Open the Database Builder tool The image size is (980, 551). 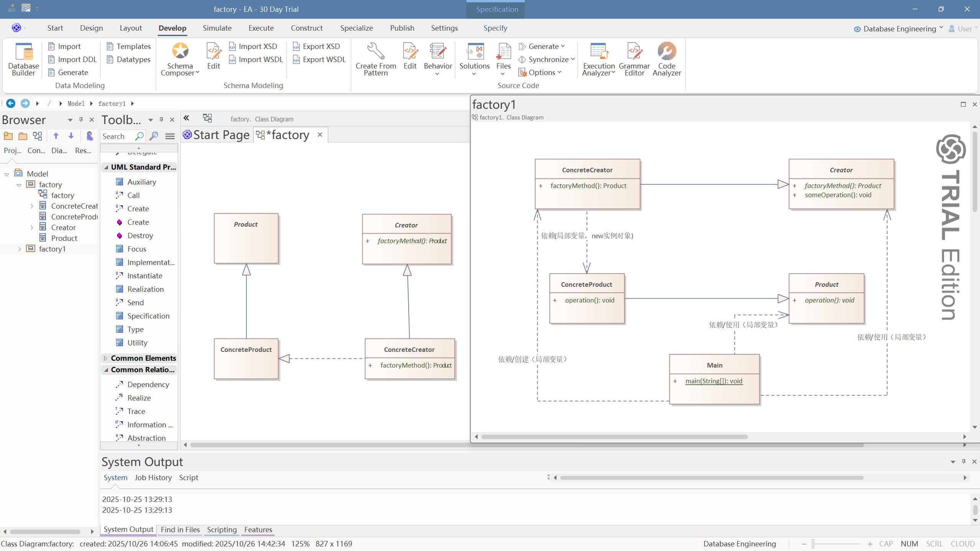(23, 59)
